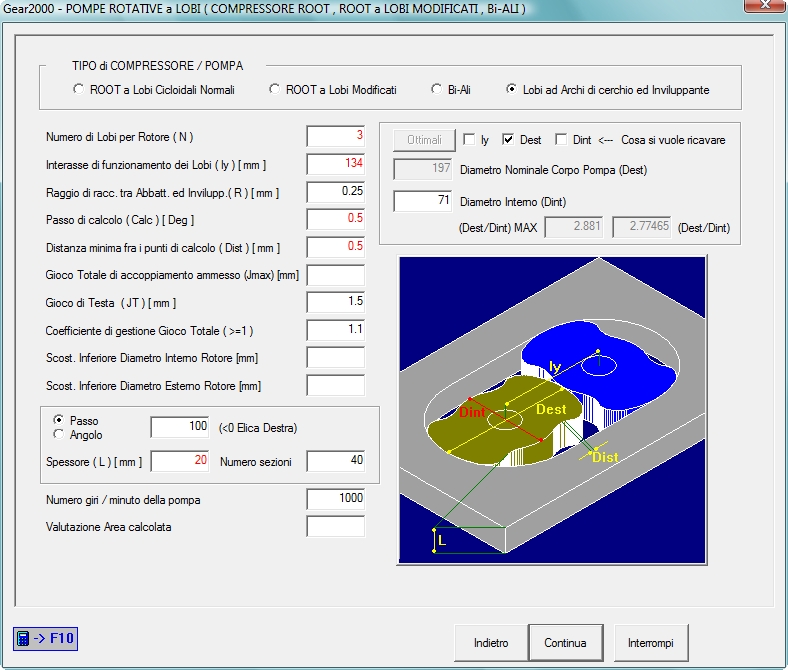Click the Ottimali button
Image resolution: width=788 pixels, height=670 pixels.
[x=424, y=140]
